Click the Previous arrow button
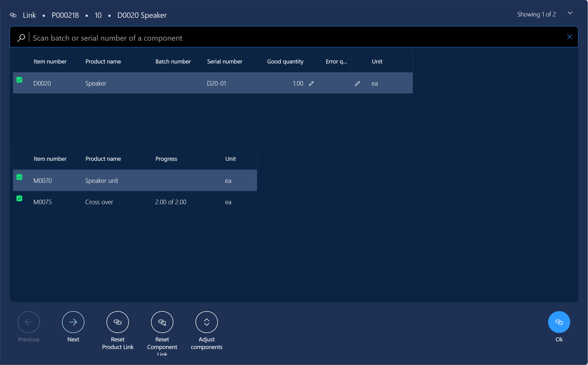Image resolution: width=588 pixels, height=365 pixels. click(x=28, y=322)
